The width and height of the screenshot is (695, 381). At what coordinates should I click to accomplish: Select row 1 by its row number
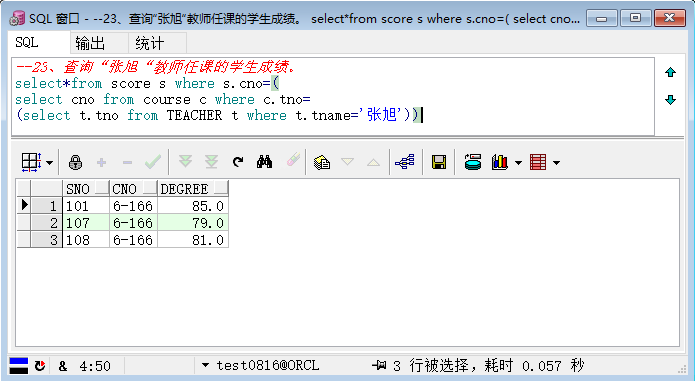click(x=47, y=206)
